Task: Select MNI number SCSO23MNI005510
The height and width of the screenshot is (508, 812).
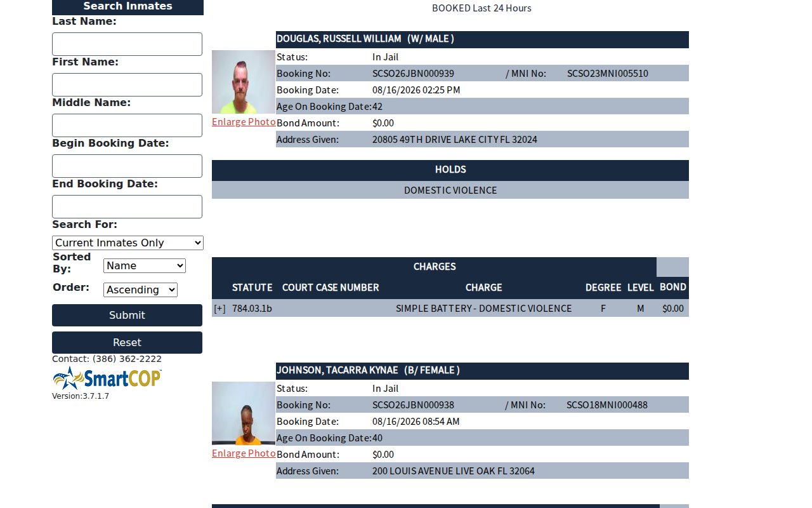Action: click(608, 74)
